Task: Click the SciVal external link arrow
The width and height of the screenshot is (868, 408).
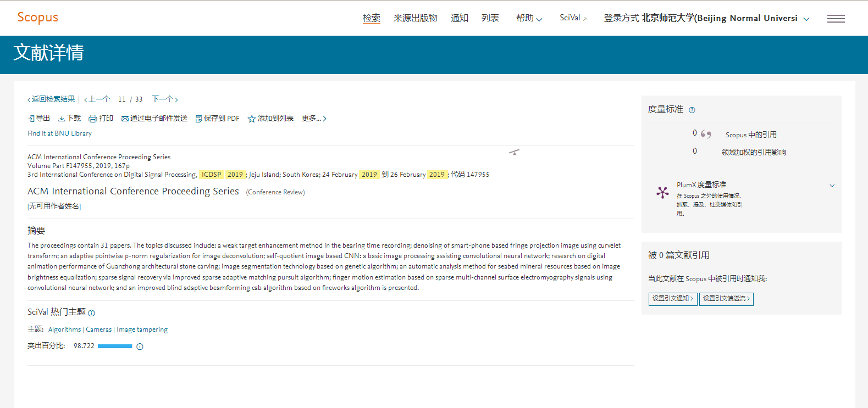Action: coord(585,19)
